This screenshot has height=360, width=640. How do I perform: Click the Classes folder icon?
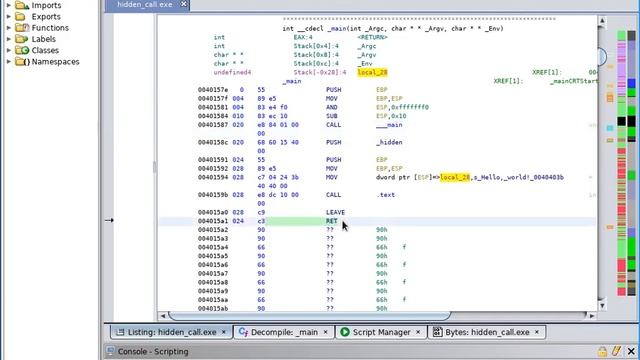point(22,50)
